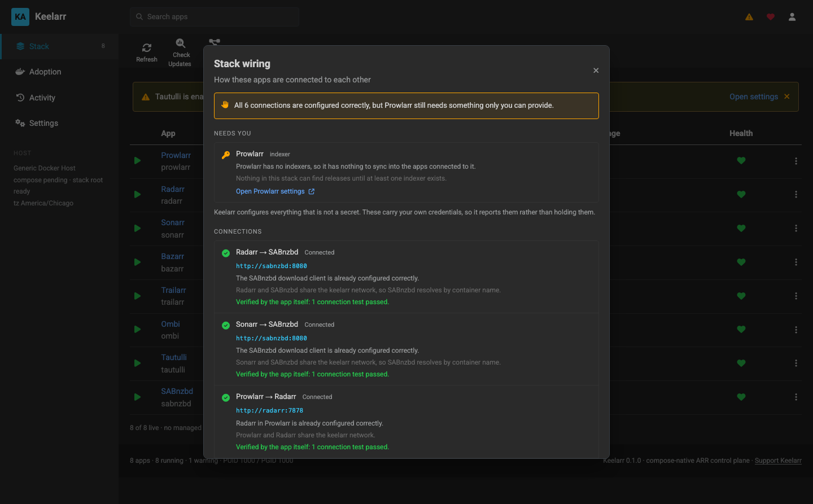Screen dimensions: 813x504
Task: Click play icon for Radarr row
Action: (137, 195)
